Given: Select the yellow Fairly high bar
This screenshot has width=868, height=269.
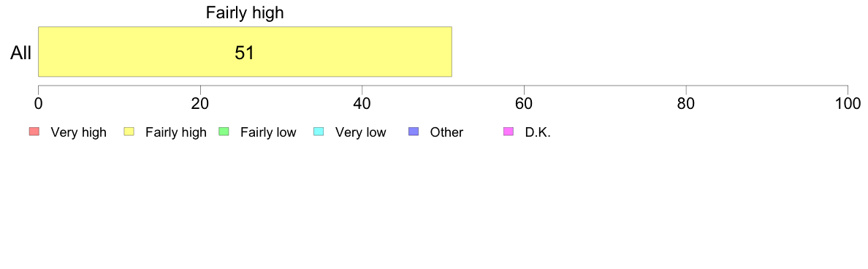Looking at the screenshot, I should (x=245, y=51).
